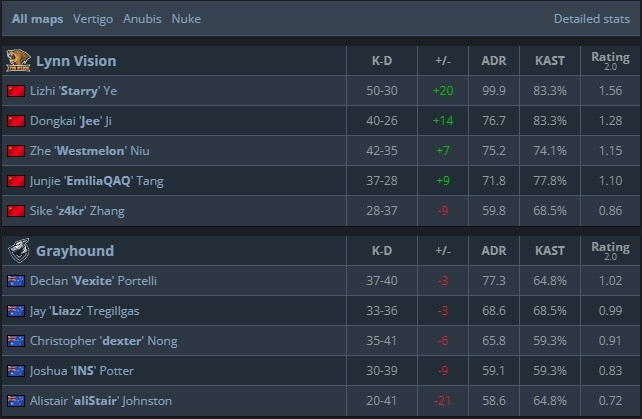Click the Australia flag beside dexter
Image resolution: width=642 pixels, height=419 pixels.
[x=16, y=341]
